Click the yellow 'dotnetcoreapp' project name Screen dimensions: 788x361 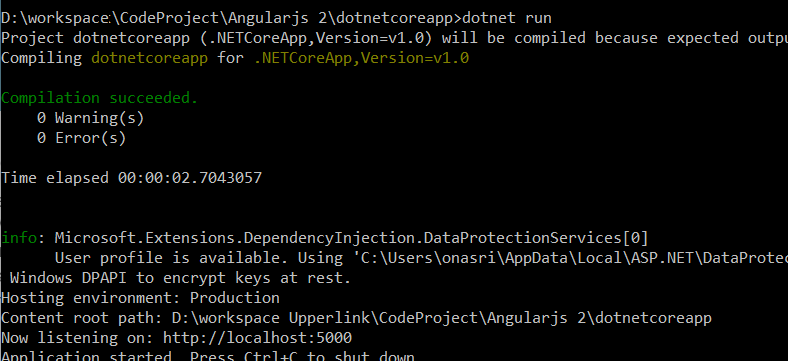pos(149,58)
